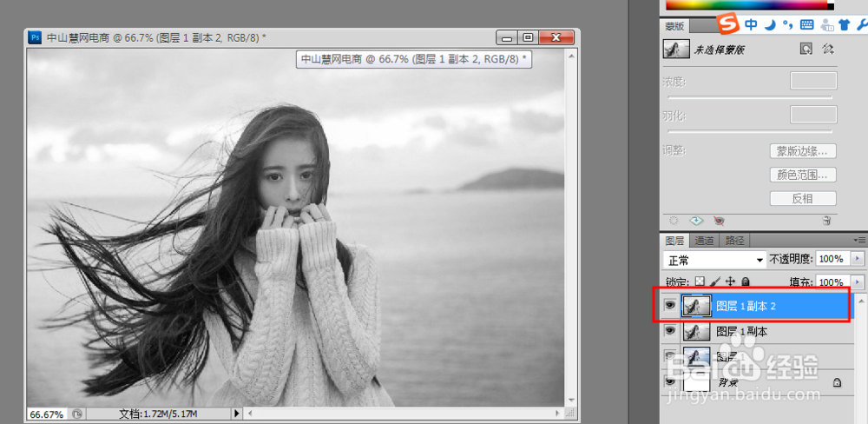868x424 pixels.
Task: Click Sogou moon half-width icon
Action: (770, 24)
